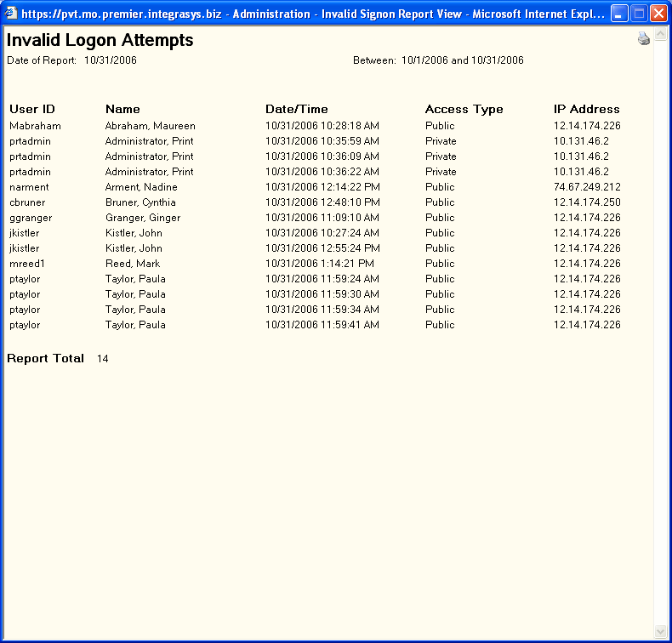Click the report total value 14
Image resolution: width=672 pixels, height=643 pixels.
click(x=102, y=359)
